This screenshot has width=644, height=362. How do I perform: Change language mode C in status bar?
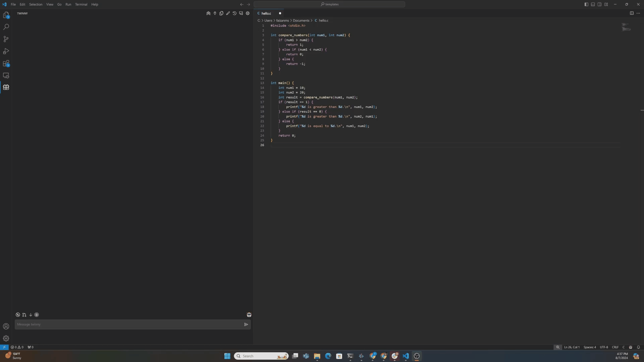[624, 347]
